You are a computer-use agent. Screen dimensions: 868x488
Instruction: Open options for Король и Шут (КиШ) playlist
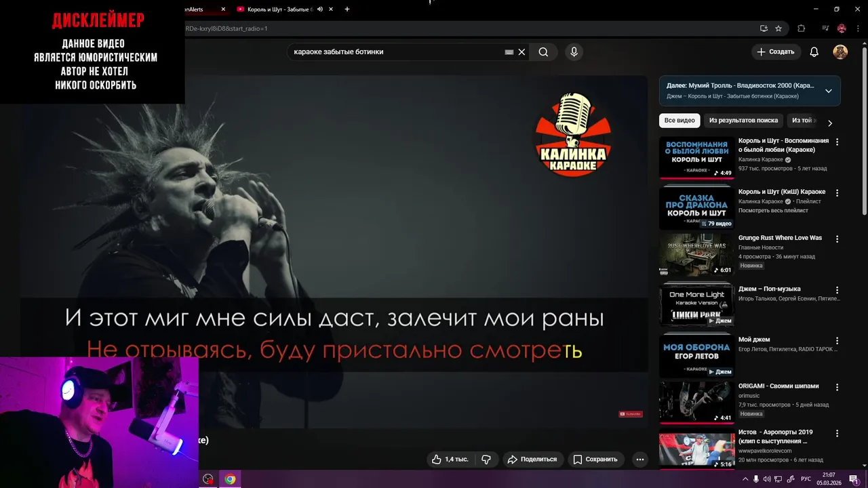click(x=837, y=192)
